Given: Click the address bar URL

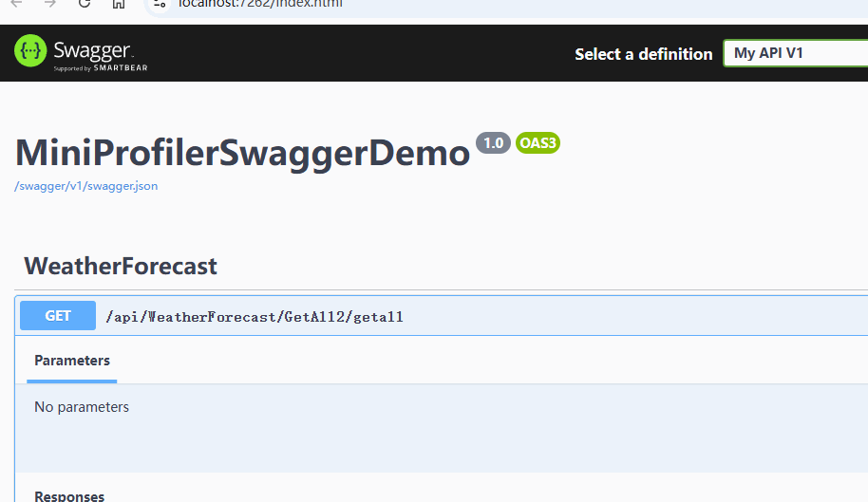Looking at the screenshot, I should point(260,3).
